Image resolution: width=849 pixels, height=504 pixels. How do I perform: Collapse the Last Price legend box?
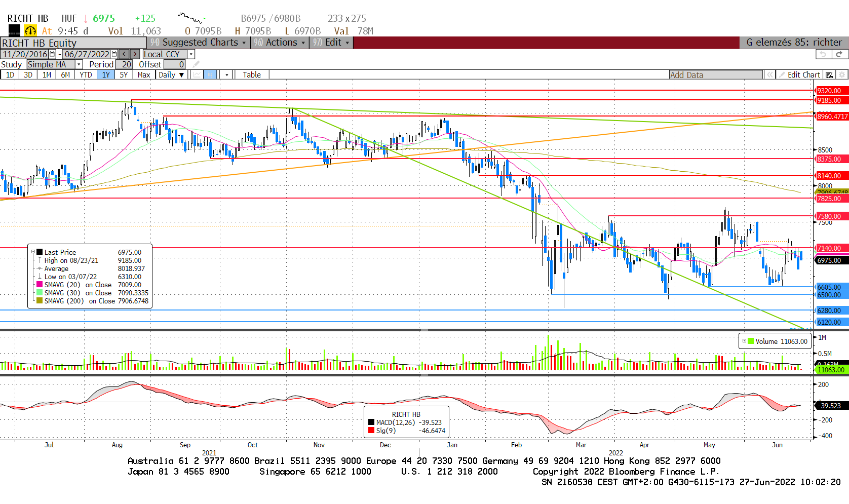tap(33, 252)
